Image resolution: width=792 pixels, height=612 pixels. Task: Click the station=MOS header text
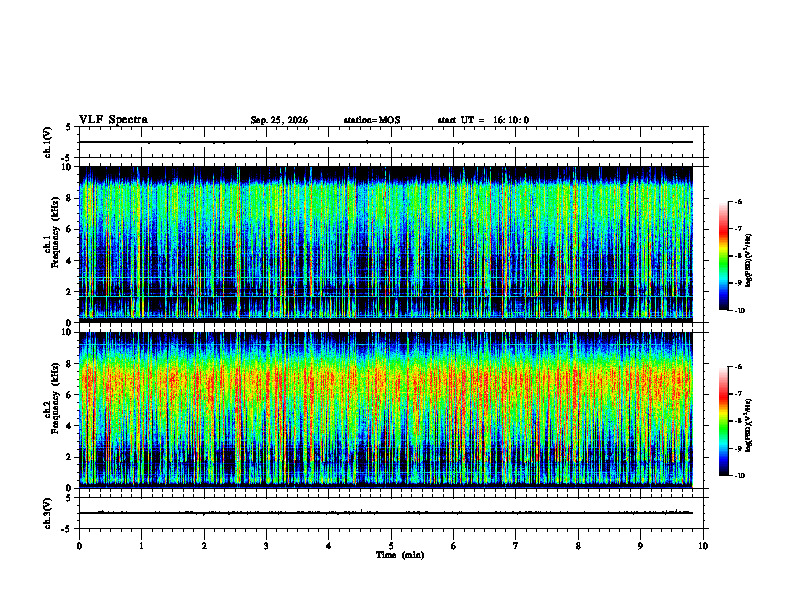[372, 120]
